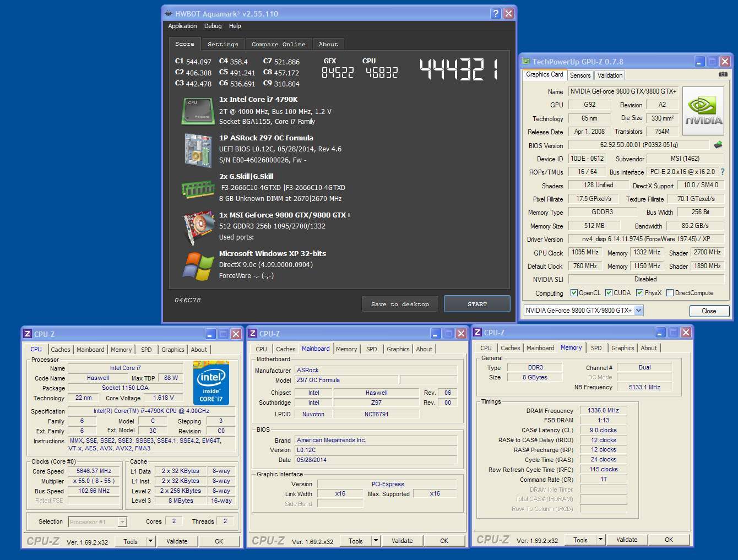Toggle the PhysX checkbox in GPU-Z

coord(639,293)
